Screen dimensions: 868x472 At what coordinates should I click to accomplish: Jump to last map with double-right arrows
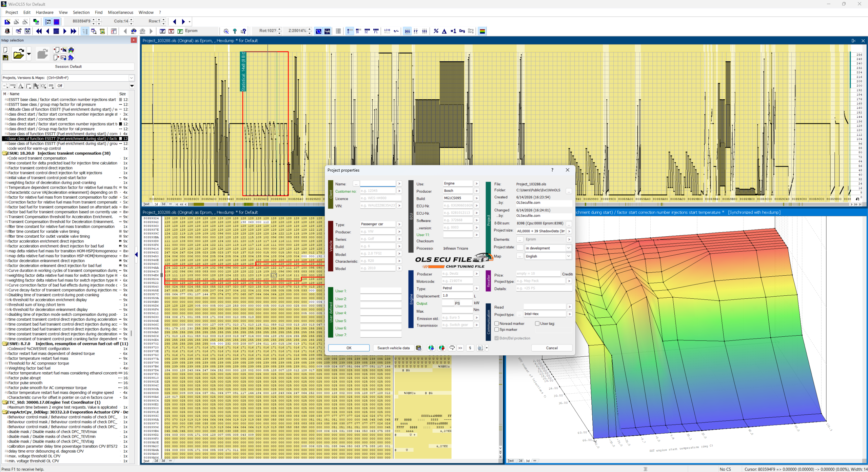tap(73, 31)
